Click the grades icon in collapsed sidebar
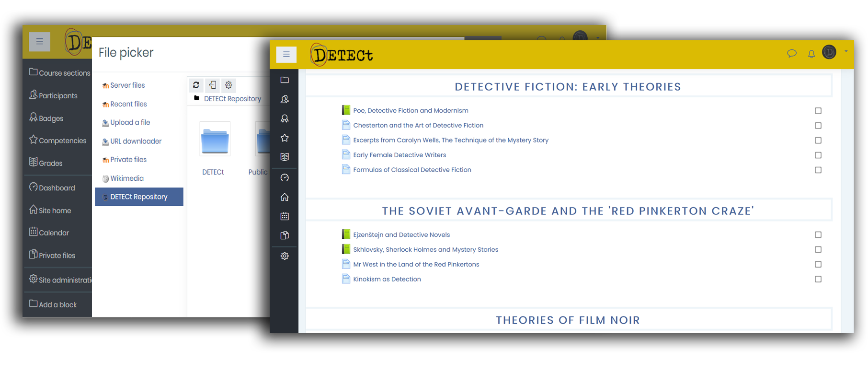 tap(285, 157)
